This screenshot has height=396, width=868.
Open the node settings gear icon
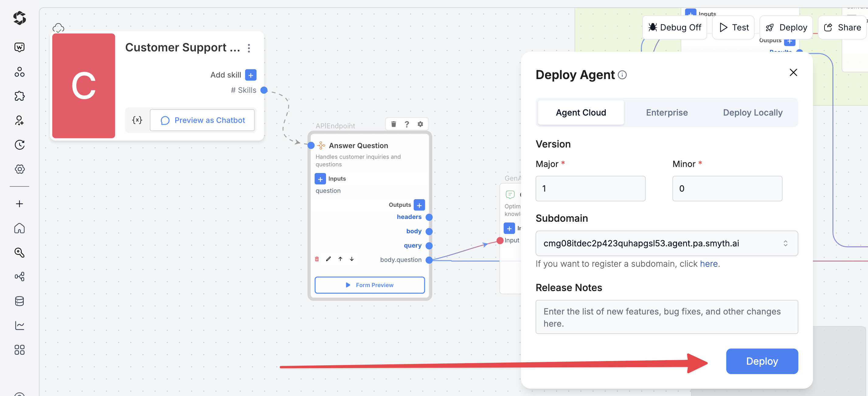point(420,124)
